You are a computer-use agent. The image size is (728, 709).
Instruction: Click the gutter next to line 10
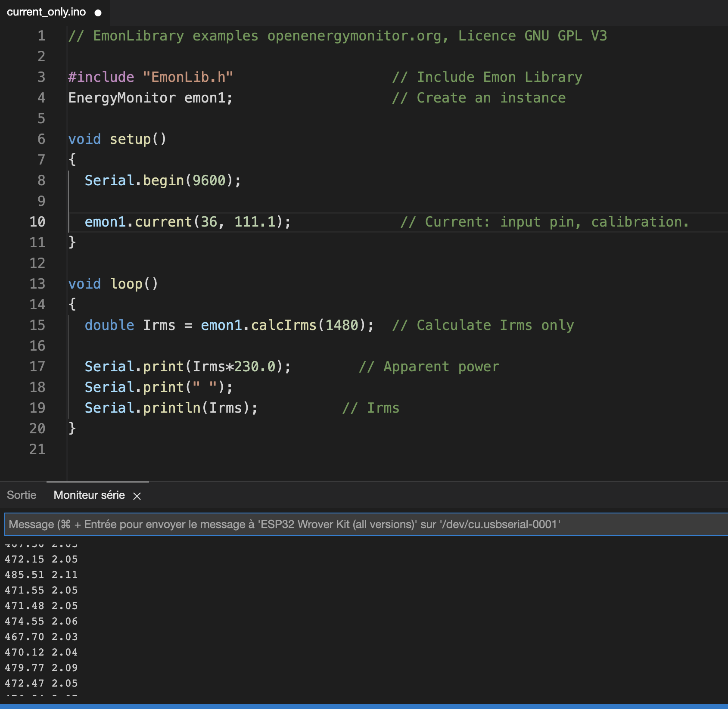38,222
